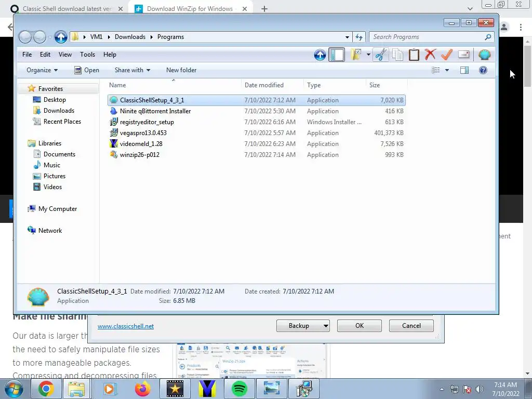
Task: Expand the address bar history dropdown
Action: tap(347, 37)
